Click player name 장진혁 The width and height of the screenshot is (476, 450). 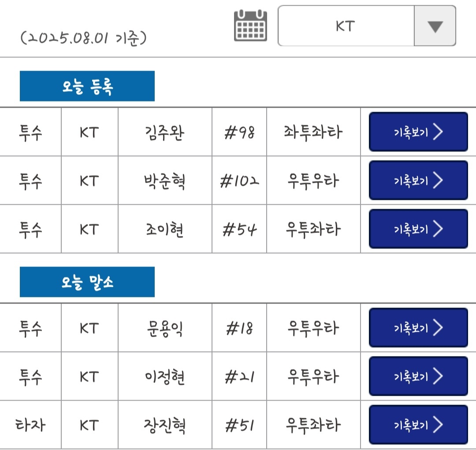[x=164, y=425]
